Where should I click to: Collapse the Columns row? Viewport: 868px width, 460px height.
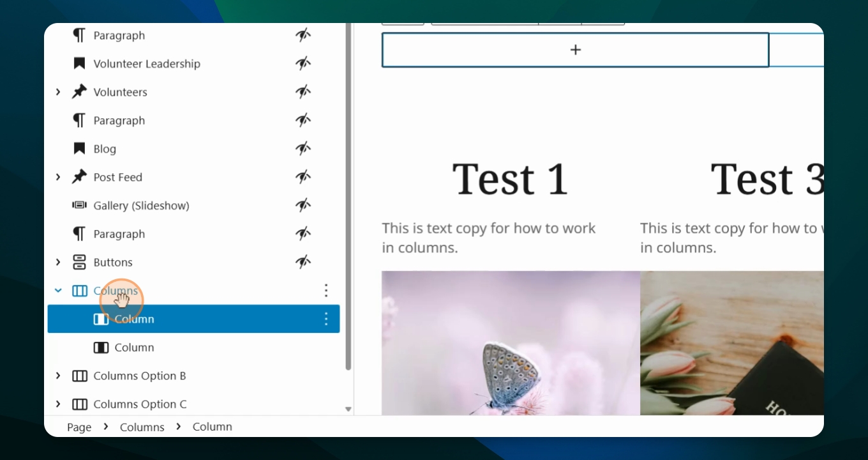58,291
